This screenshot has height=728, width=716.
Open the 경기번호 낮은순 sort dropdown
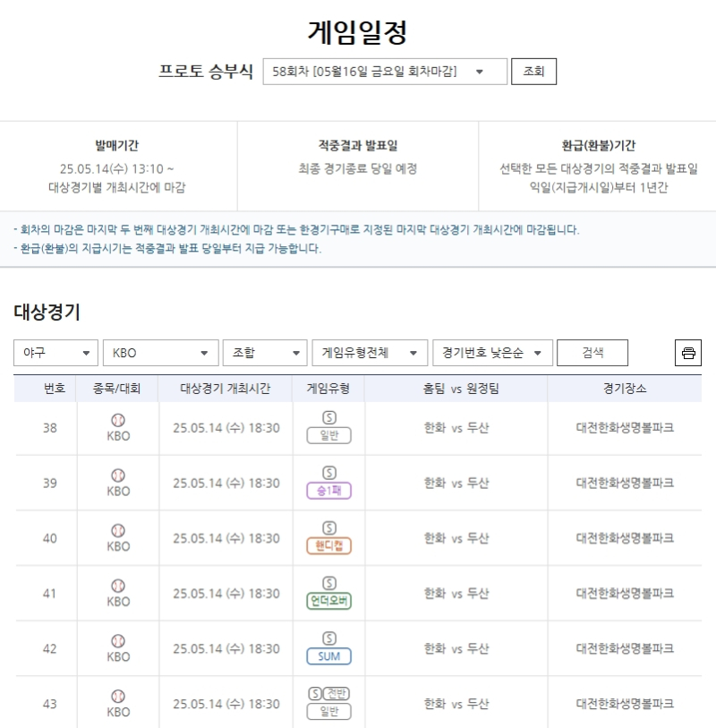(x=491, y=353)
